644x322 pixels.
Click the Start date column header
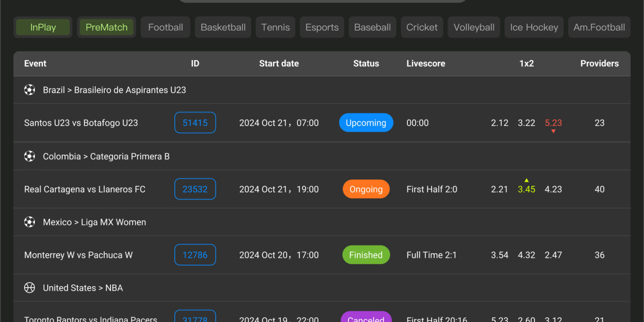coord(279,63)
